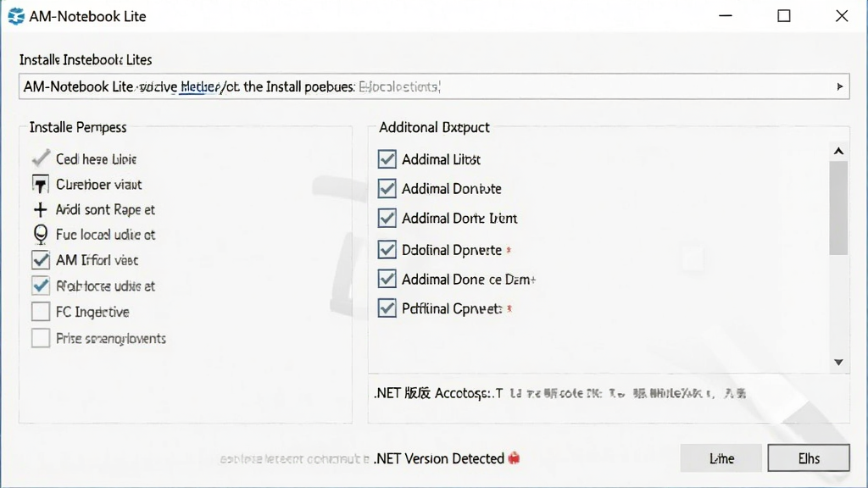Toggle the AM Effiorl viaec checkbox
Viewport: 868px width, 488px height.
(x=41, y=260)
